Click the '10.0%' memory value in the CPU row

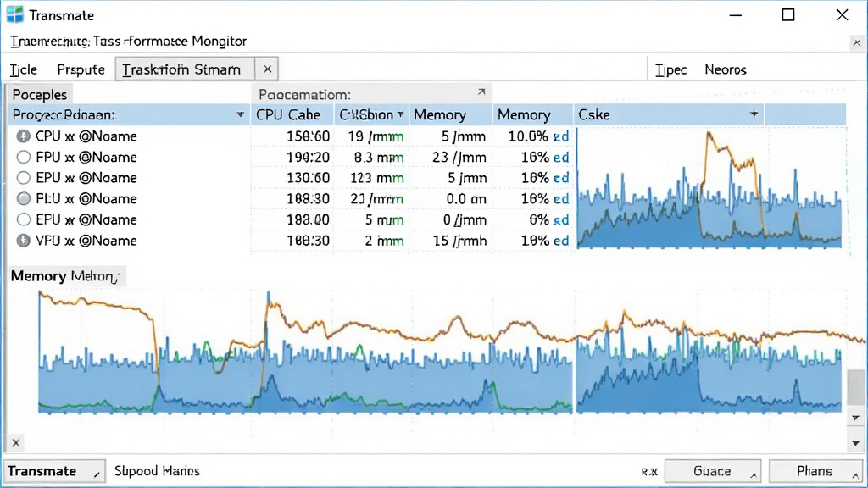528,136
